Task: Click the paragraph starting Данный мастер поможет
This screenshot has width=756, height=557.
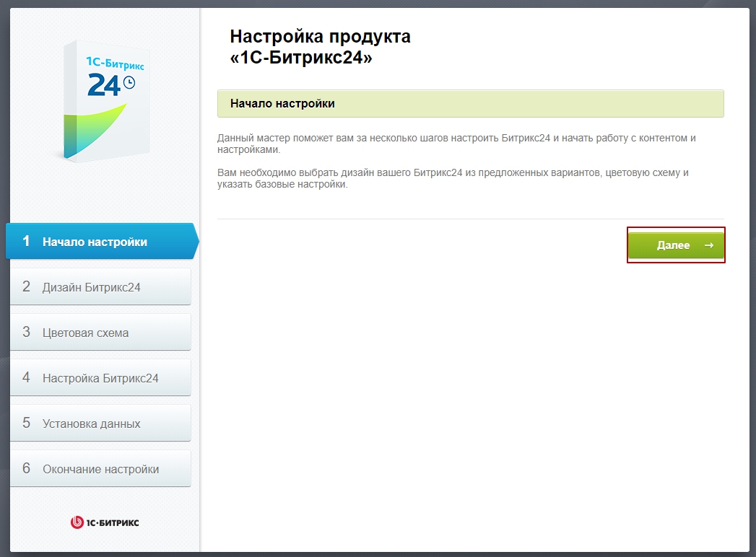Action: click(456, 144)
